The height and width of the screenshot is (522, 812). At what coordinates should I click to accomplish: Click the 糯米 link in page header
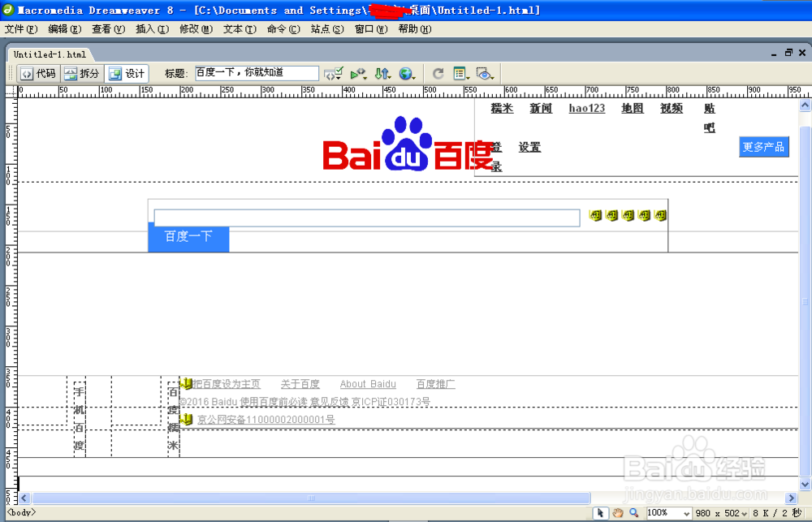pos(502,108)
